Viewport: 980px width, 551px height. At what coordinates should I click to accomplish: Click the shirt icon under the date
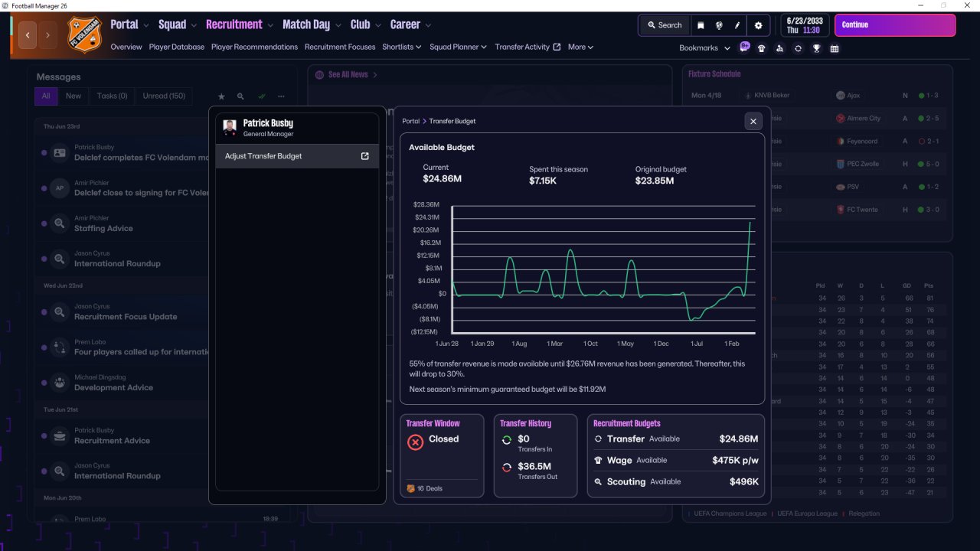[761, 48]
